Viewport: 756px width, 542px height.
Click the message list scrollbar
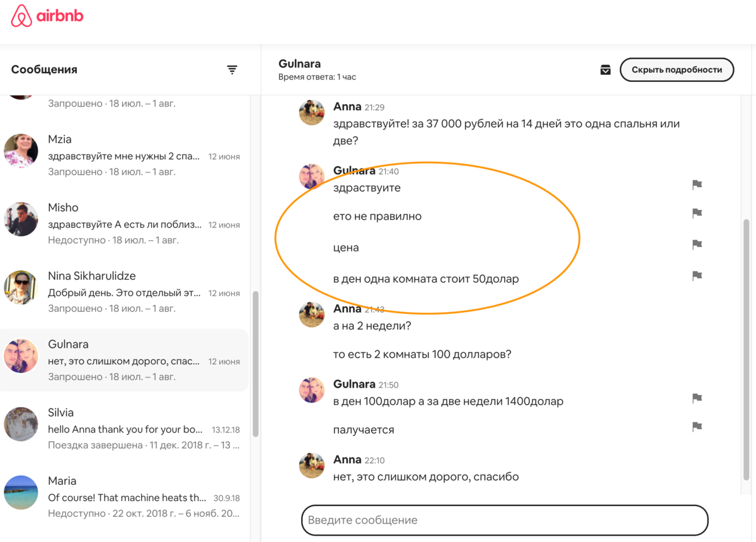tap(255, 364)
